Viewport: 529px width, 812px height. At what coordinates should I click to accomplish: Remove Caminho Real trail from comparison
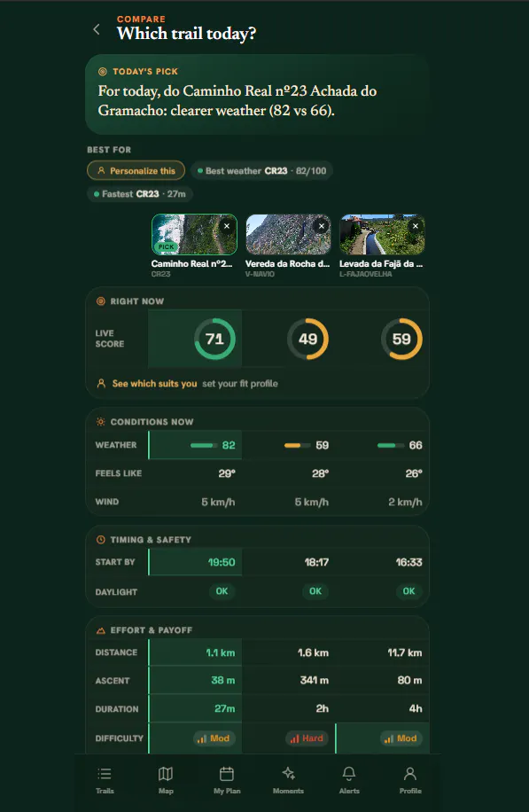pos(227,226)
